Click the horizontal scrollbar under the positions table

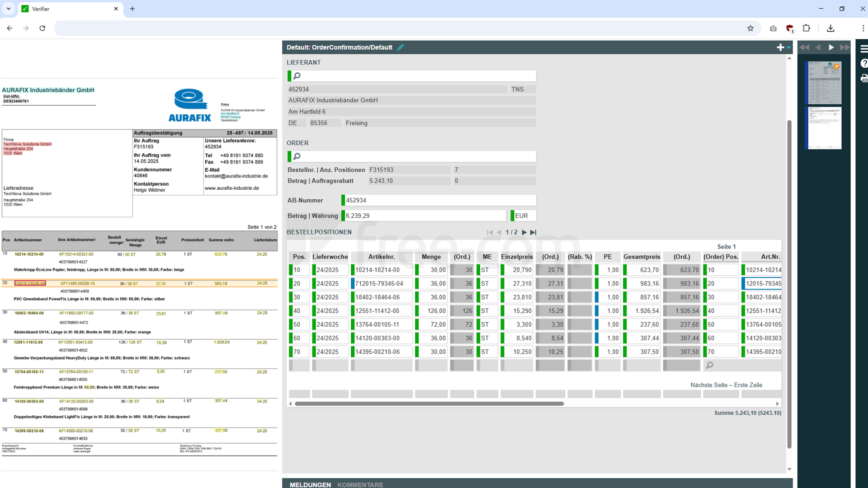click(429, 404)
